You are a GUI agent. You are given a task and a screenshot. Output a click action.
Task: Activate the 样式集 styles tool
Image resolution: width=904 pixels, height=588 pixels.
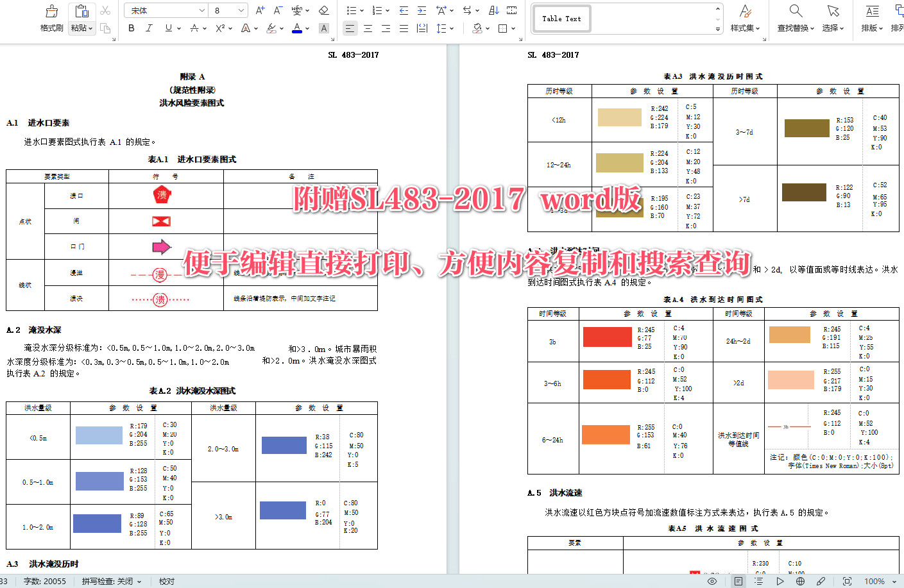pos(745,19)
